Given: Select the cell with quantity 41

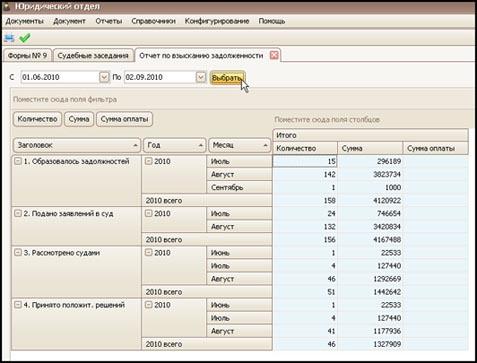Looking at the screenshot, I should [305, 331].
